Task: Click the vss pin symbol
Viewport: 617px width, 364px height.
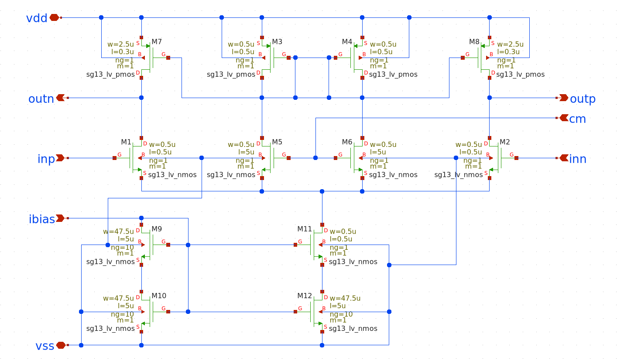Action: 61,345
